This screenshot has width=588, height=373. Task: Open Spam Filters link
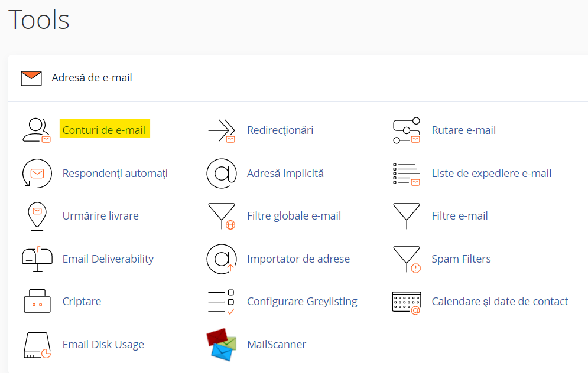tap(462, 259)
